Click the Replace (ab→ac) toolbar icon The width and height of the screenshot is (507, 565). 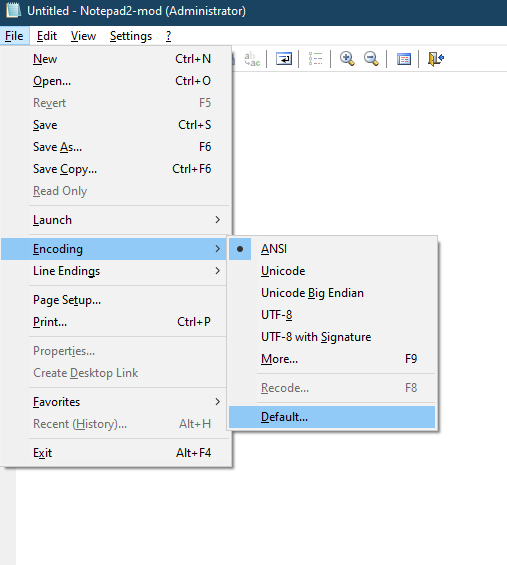tap(252, 59)
